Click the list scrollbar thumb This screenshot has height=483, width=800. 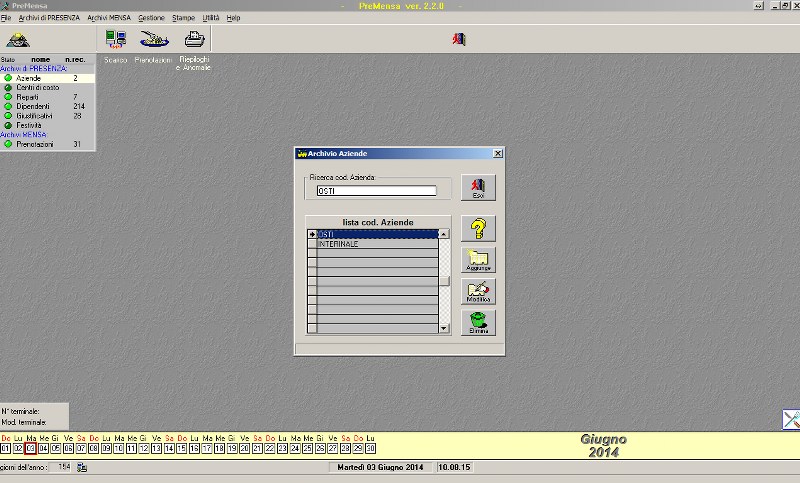pos(445,281)
